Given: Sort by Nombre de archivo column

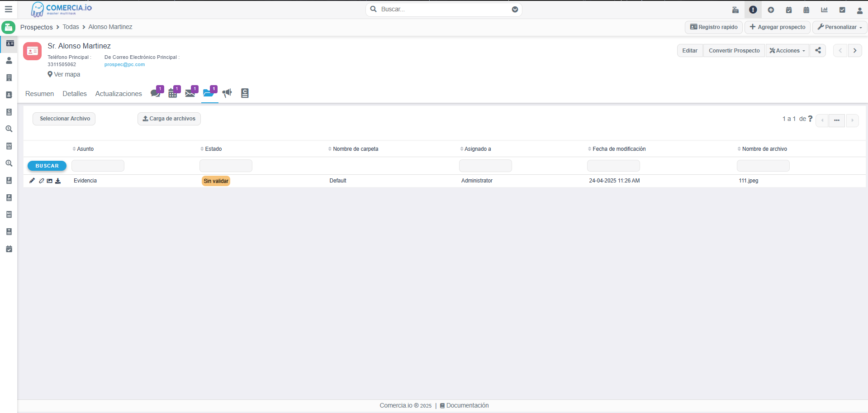Looking at the screenshot, I should (762, 149).
